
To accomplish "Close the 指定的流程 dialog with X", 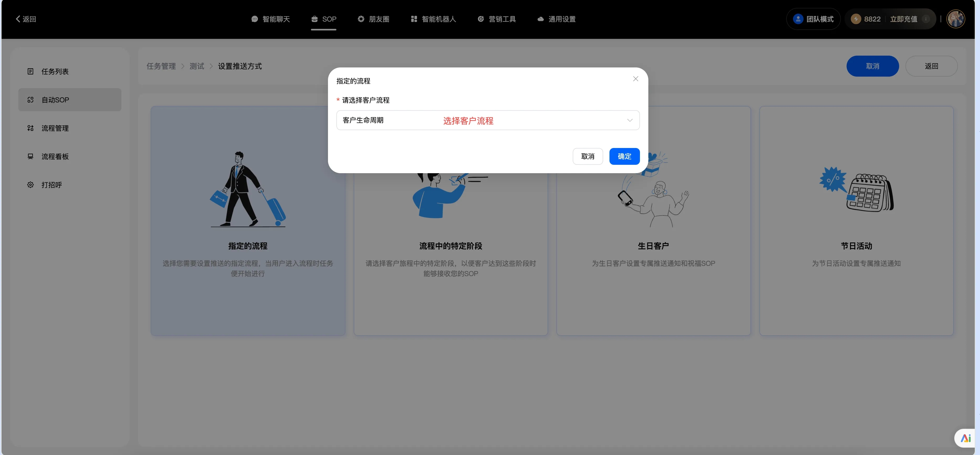I will pyautogui.click(x=635, y=79).
